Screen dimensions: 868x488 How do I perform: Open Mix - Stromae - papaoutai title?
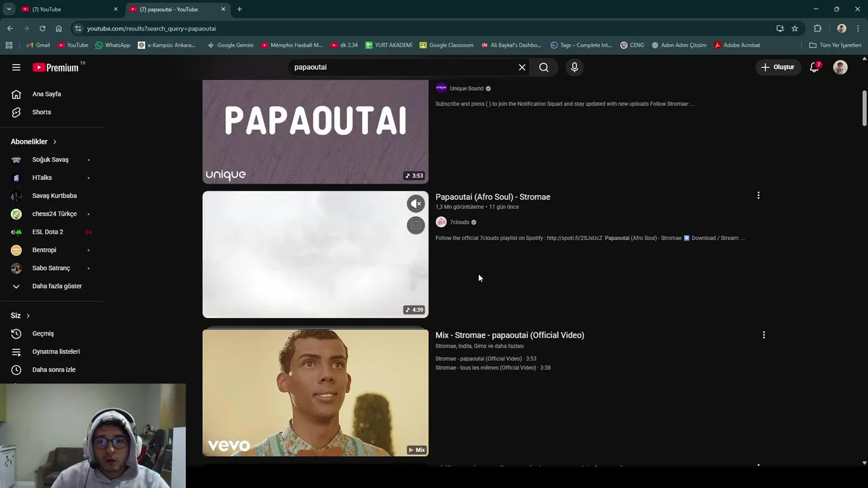[x=510, y=335]
